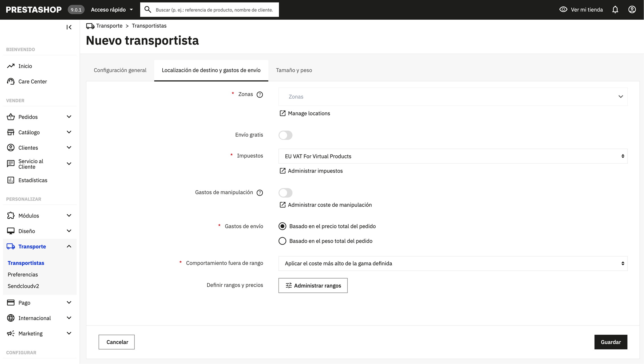Expand the Marketing menu chevron

click(69, 333)
